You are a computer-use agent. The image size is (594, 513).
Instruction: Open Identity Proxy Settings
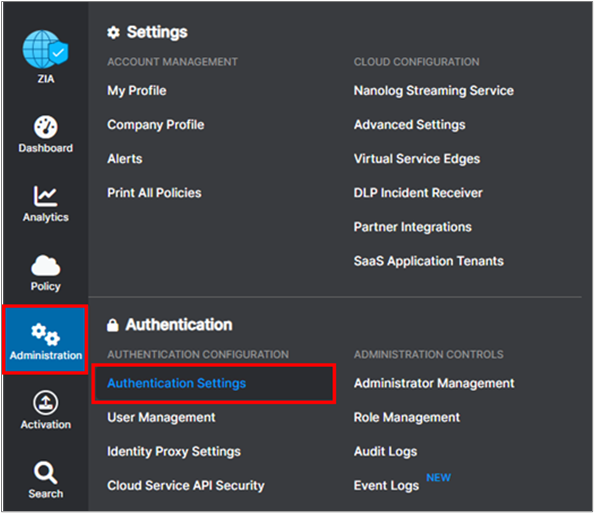coord(174,452)
